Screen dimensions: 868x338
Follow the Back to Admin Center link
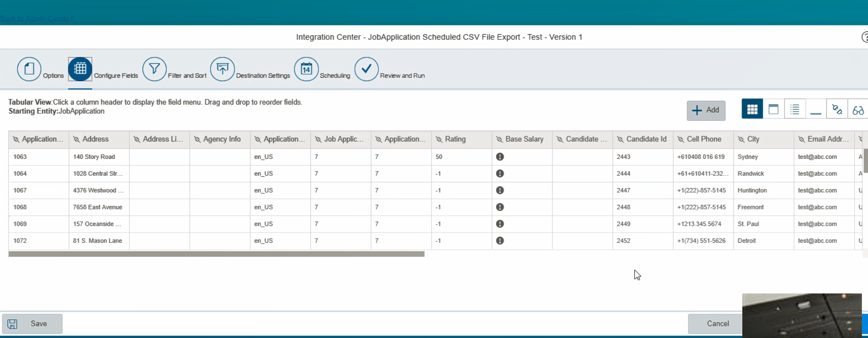tap(36, 19)
